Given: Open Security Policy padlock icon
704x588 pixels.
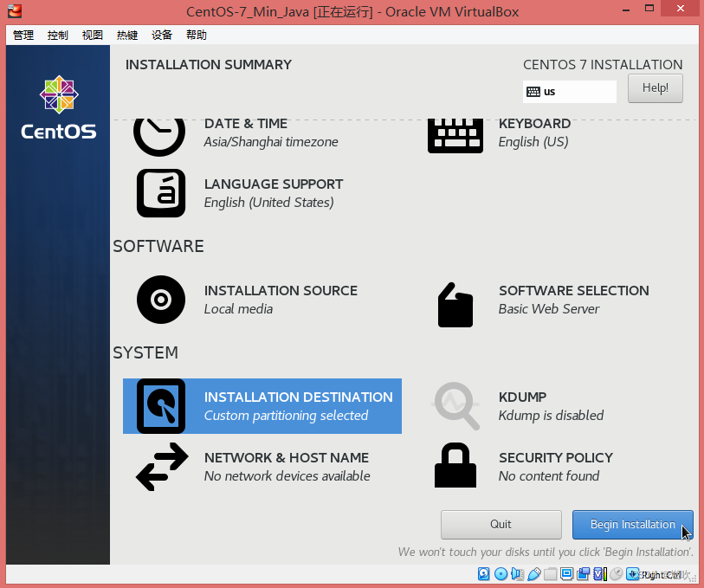Looking at the screenshot, I should pos(455,465).
